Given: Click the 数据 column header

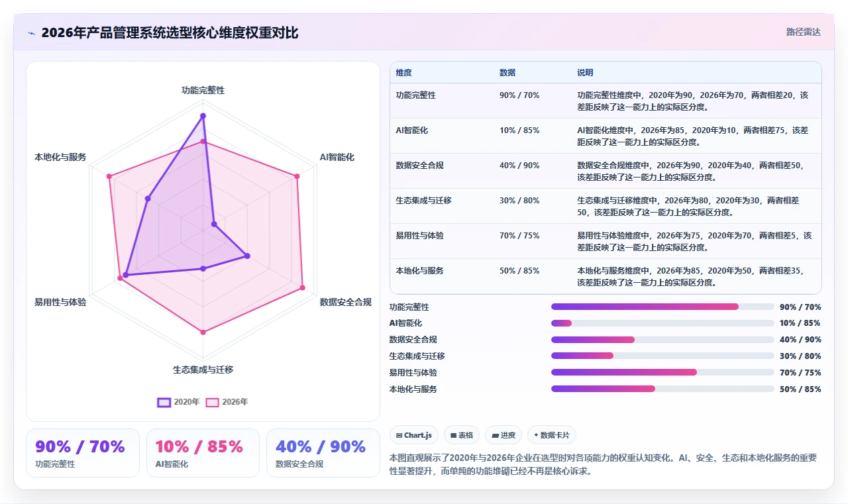Looking at the screenshot, I should click(x=507, y=73).
